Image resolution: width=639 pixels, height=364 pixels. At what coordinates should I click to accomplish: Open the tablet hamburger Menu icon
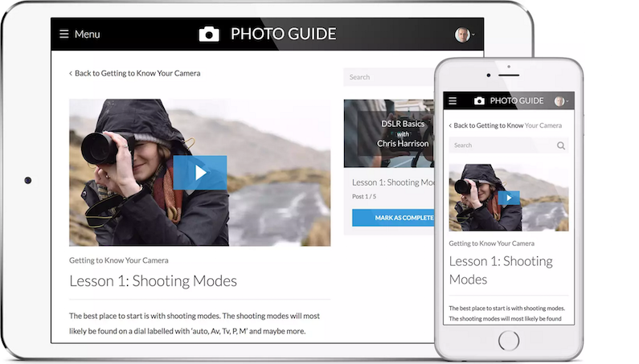(64, 34)
